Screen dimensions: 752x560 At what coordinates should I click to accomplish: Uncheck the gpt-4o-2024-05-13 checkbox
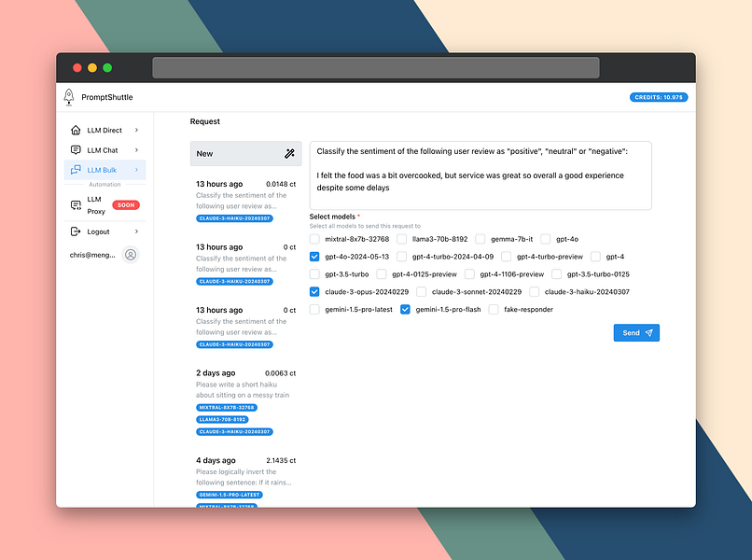[314, 257]
